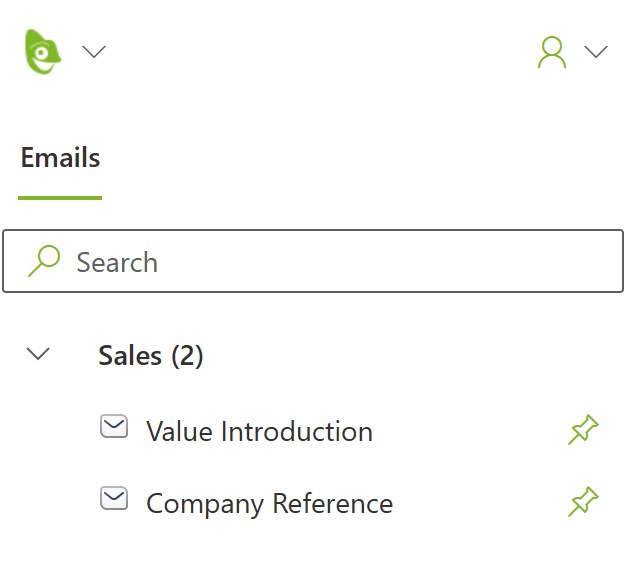Click the green underline beneath Emails tab
630x568 pixels.
[60, 197]
